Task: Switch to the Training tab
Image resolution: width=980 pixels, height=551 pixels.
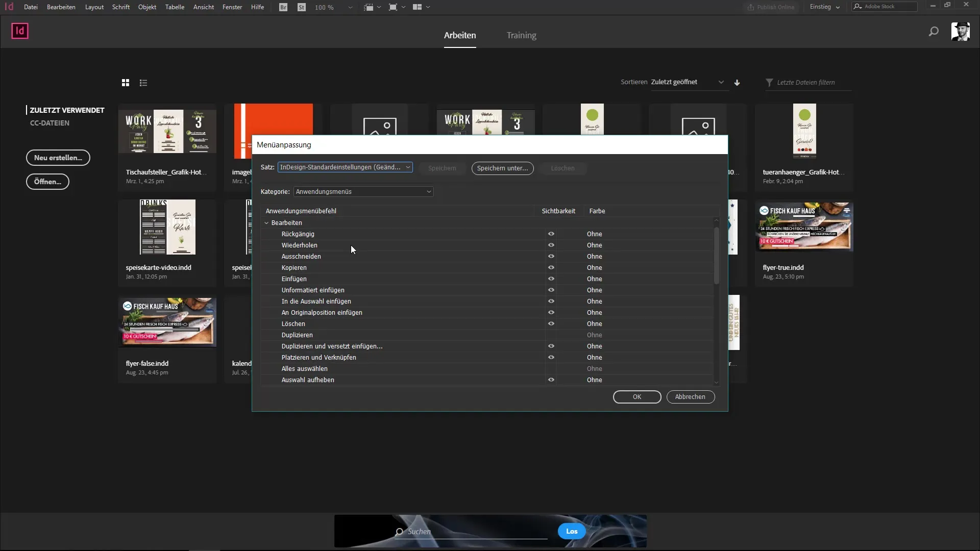Action: [521, 35]
